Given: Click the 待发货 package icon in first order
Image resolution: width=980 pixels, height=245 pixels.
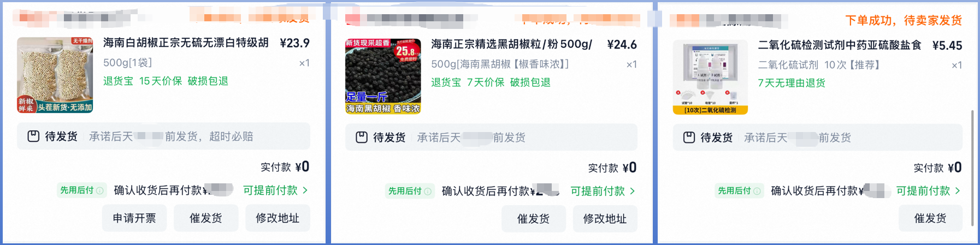Looking at the screenshot, I should point(33,136).
